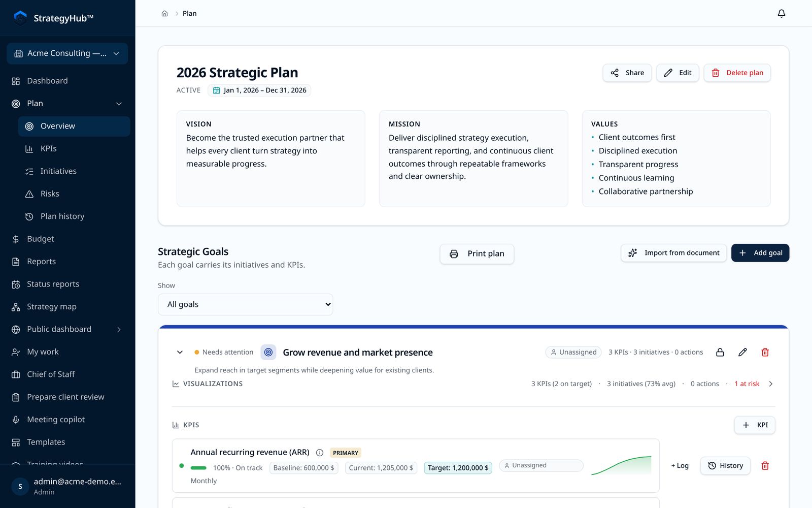
Task: Click the Share plan button
Action: click(627, 73)
